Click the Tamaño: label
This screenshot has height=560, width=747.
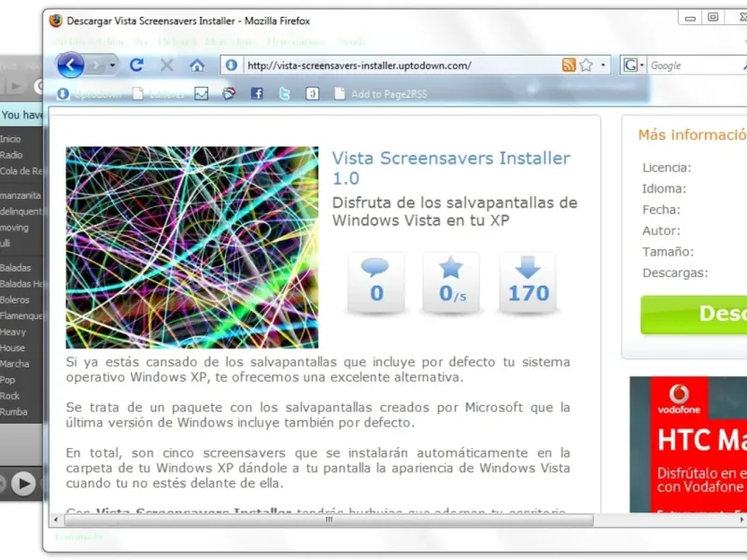(x=668, y=251)
